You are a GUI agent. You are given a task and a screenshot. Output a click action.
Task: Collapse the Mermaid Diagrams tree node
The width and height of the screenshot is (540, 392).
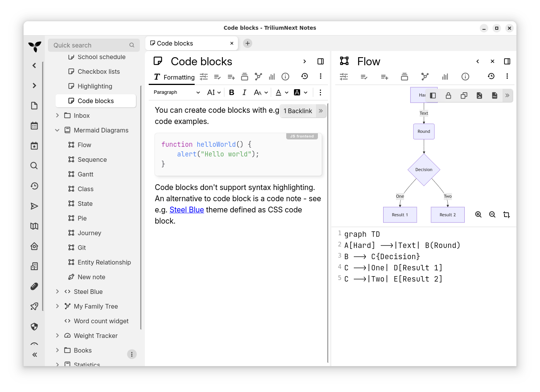click(57, 130)
